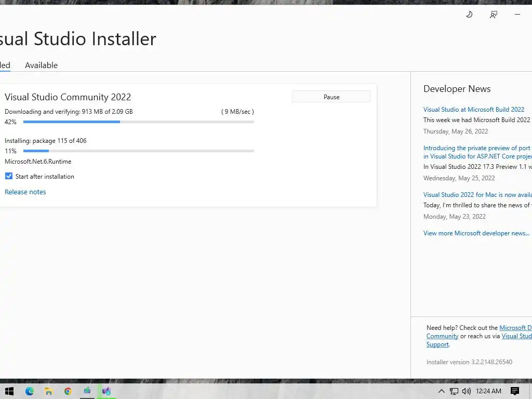Show hidden system tray icons

[441, 391]
